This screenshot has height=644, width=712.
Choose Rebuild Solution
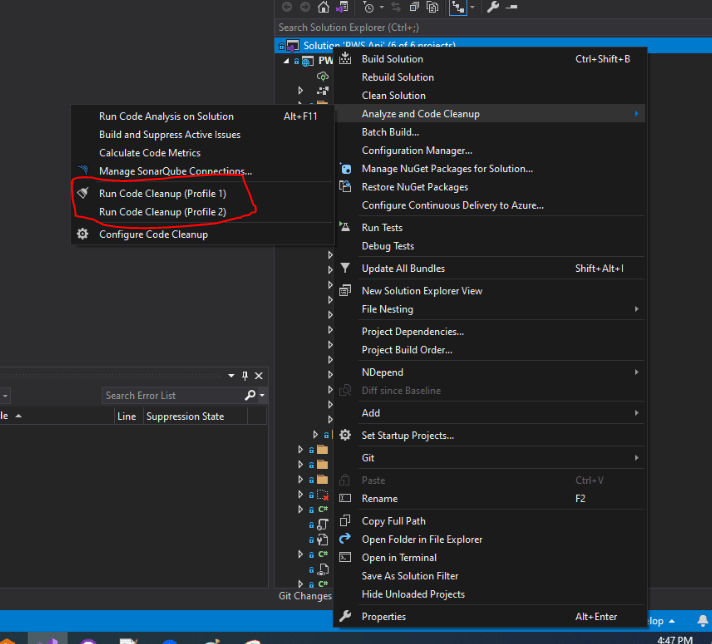(490, 77)
